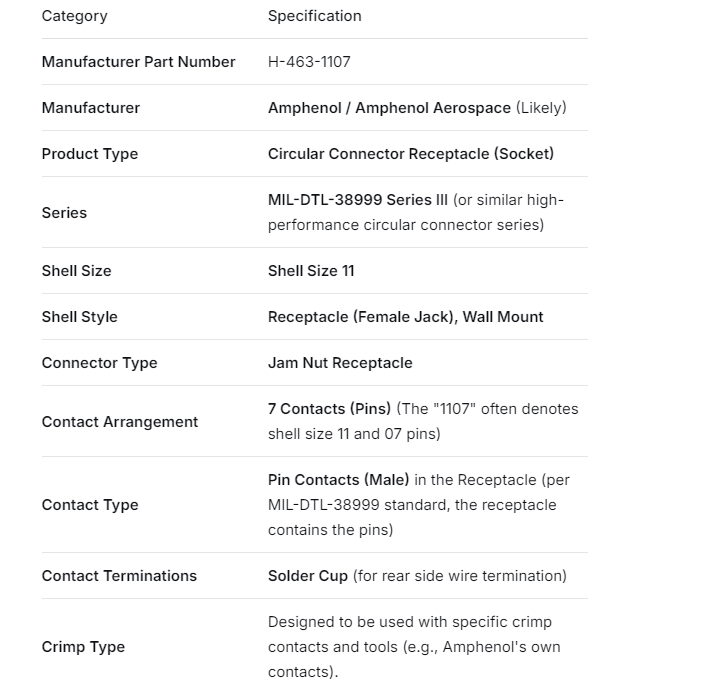The height and width of the screenshot is (690, 720).
Task: Click the Jam Nut Receptacle value
Action: [x=340, y=363]
